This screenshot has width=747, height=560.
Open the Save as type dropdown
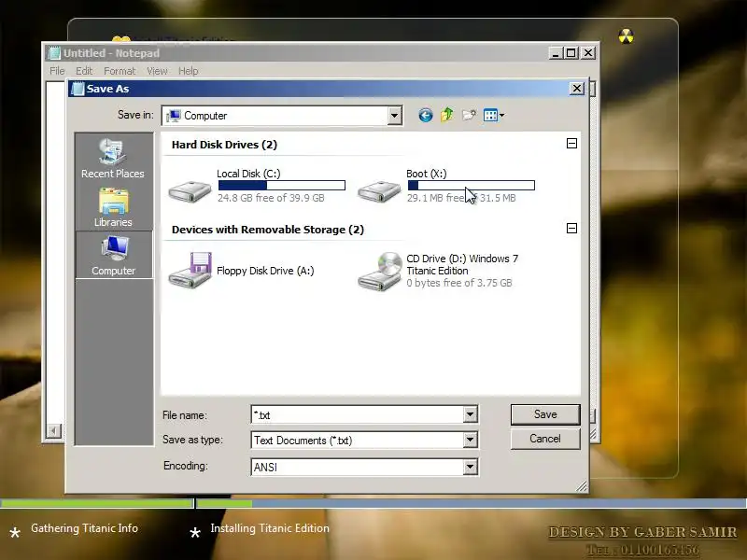pyautogui.click(x=470, y=440)
